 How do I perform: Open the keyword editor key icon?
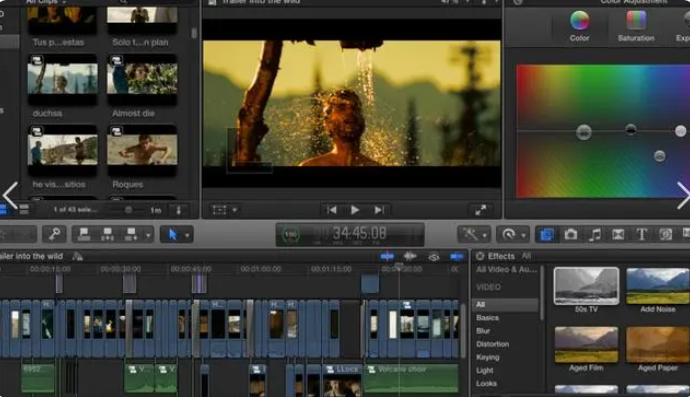click(54, 235)
